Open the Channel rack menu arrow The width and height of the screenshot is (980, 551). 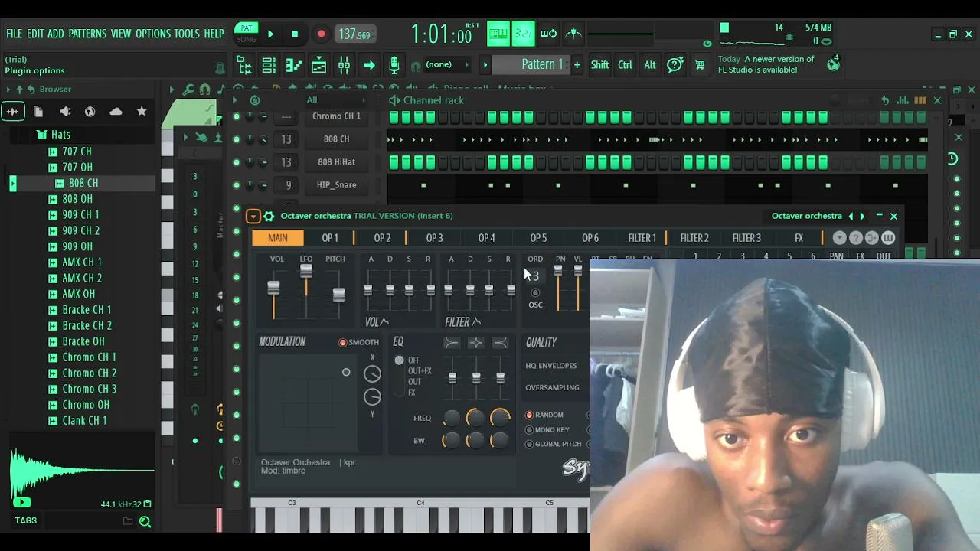pos(234,100)
